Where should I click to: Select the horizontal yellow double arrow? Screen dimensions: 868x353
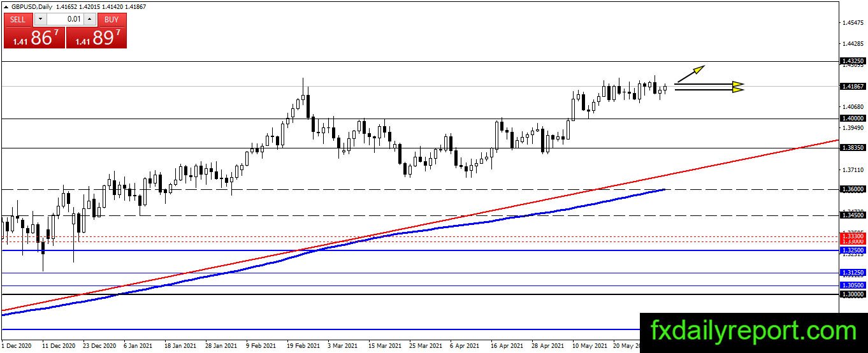coord(709,87)
